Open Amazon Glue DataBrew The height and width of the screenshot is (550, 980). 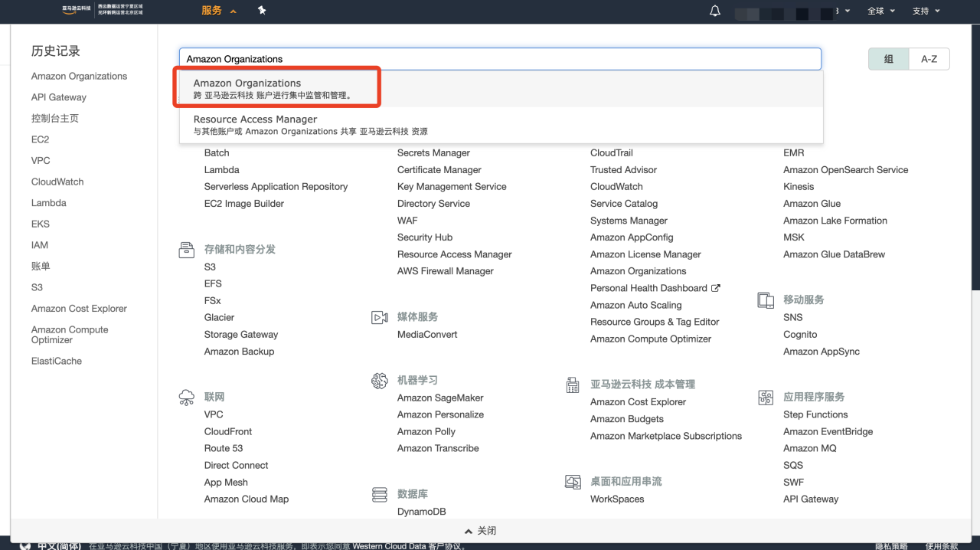(x=834, y=254)
